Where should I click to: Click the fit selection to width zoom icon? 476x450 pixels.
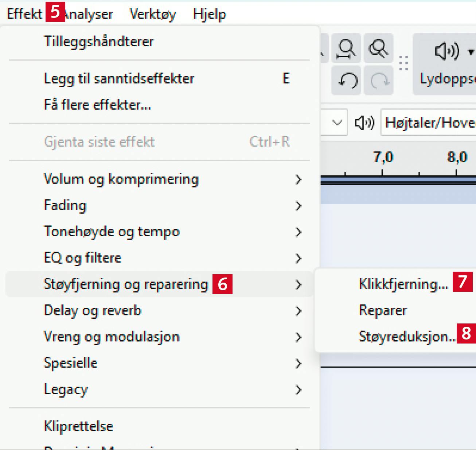pos(346,49)
